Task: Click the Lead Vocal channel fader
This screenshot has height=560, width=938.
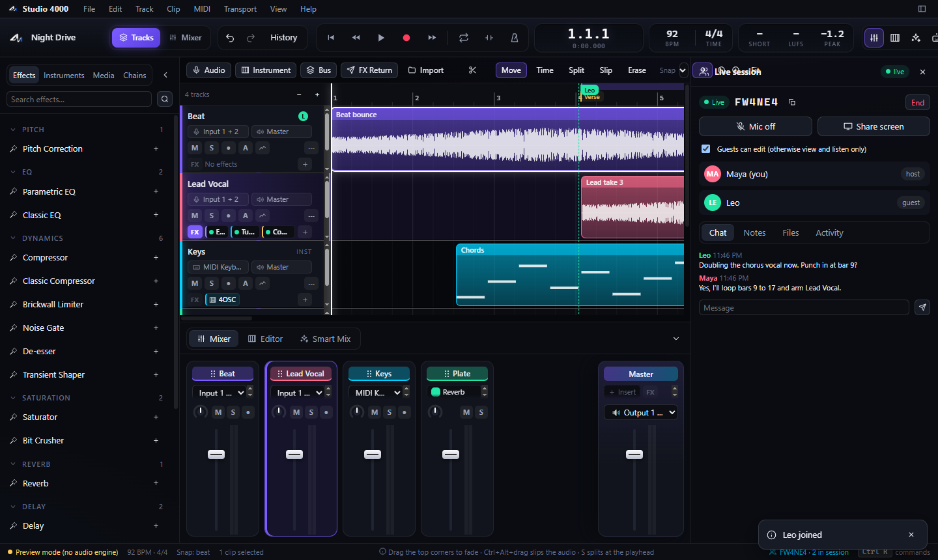Action: point(294,455)
